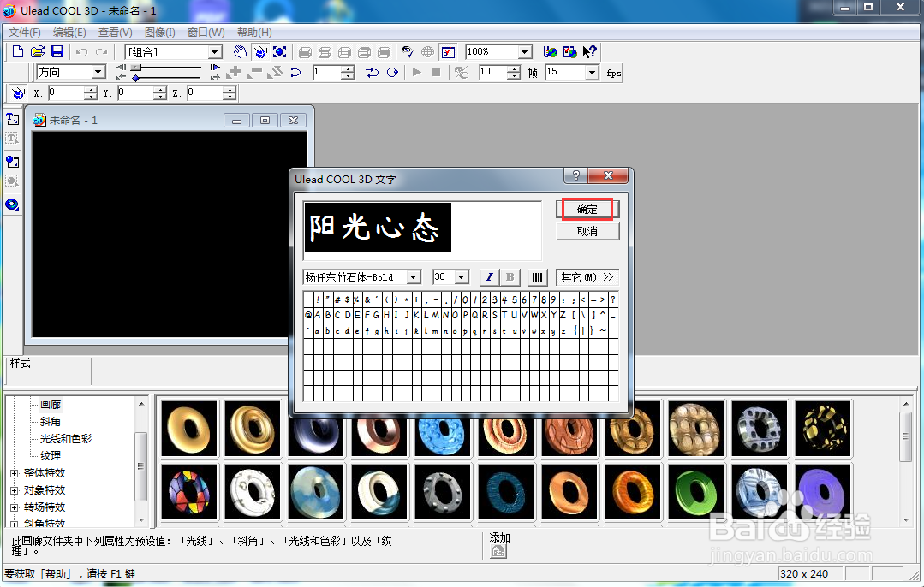Click the question mark help button in dialog
The height and width of the screenshot is (587, 924).
point(575,175)
